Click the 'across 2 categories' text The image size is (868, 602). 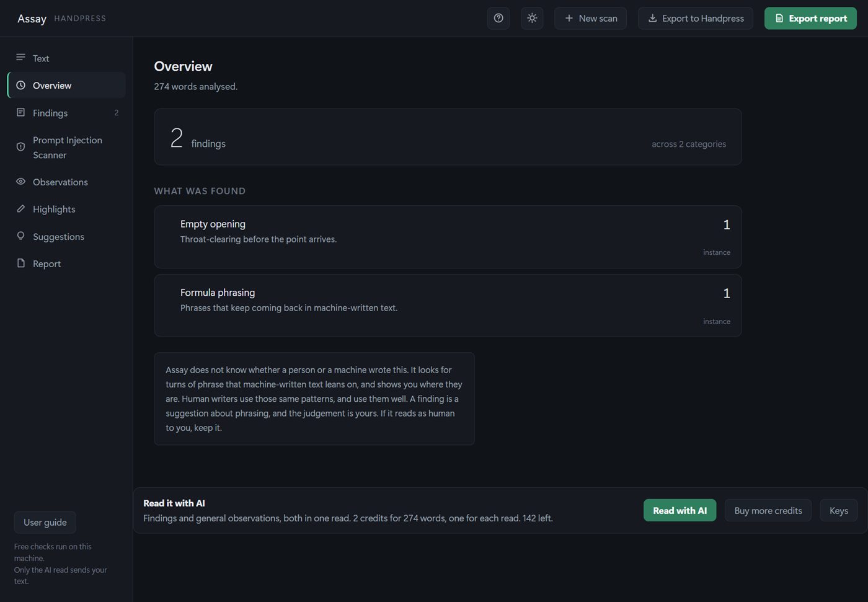(x=689, y=144)
